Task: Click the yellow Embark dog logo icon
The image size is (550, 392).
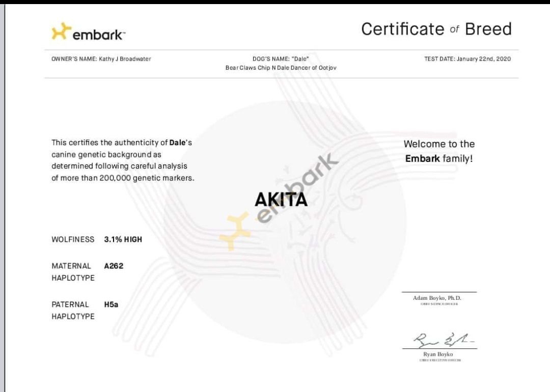Action: [x=61, y=32]
